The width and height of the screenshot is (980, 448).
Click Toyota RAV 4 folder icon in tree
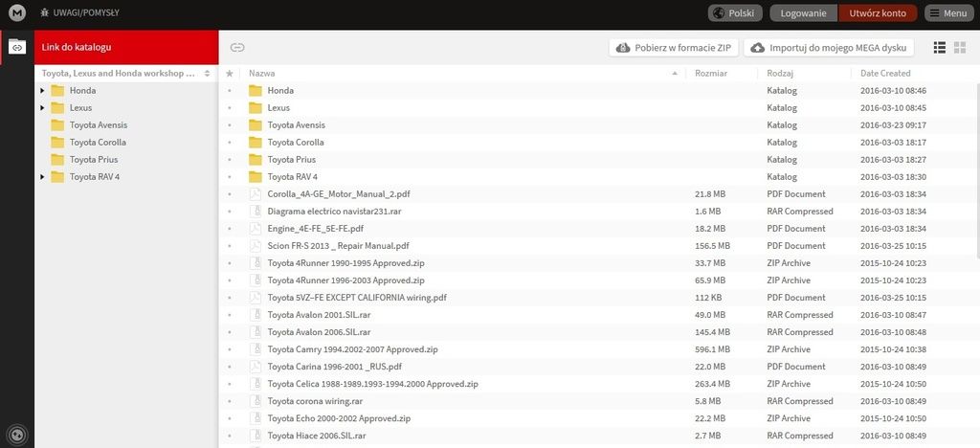tap(57, 177)
